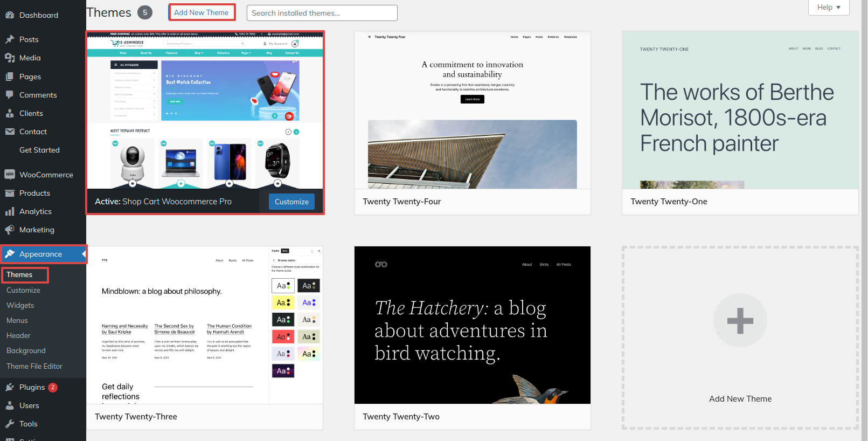868x441 pixels.
Task: Click the Plugins plug icon
Action: 10,387
